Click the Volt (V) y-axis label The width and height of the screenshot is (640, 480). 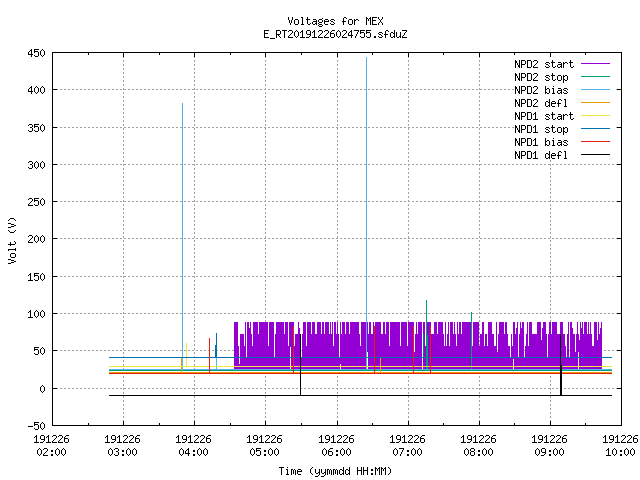[x=12, y=240]
